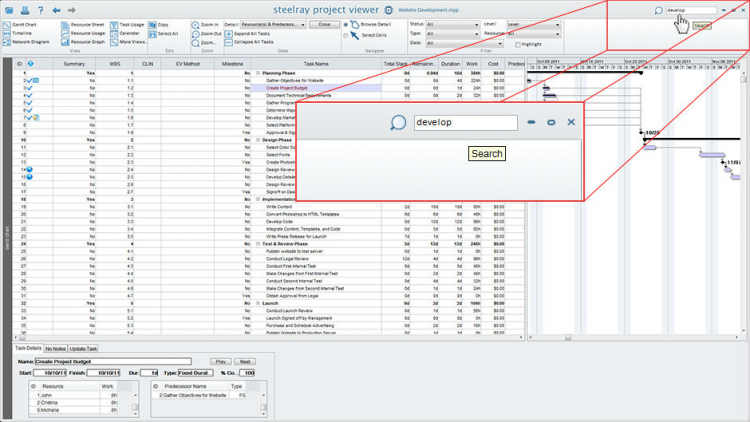Go back with the left arrow icon
This screenshot has width=750, height=422.
[56, 10]
